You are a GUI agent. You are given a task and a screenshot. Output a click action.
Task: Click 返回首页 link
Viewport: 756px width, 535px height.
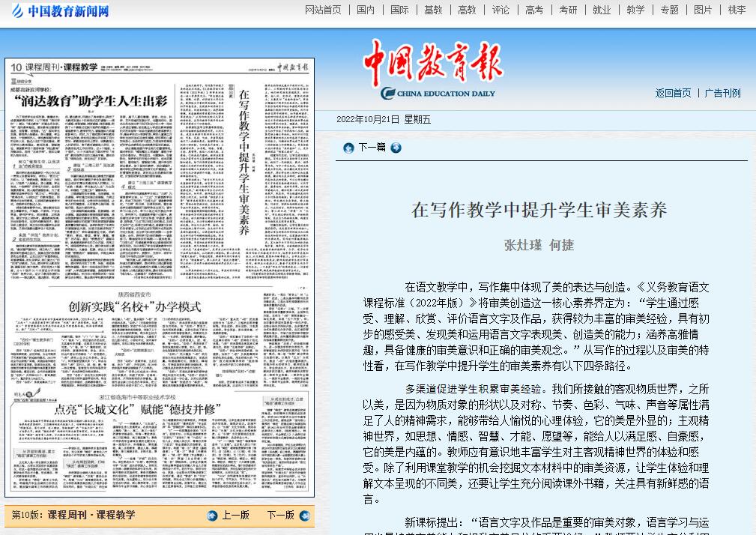click(x=673, y=93)
